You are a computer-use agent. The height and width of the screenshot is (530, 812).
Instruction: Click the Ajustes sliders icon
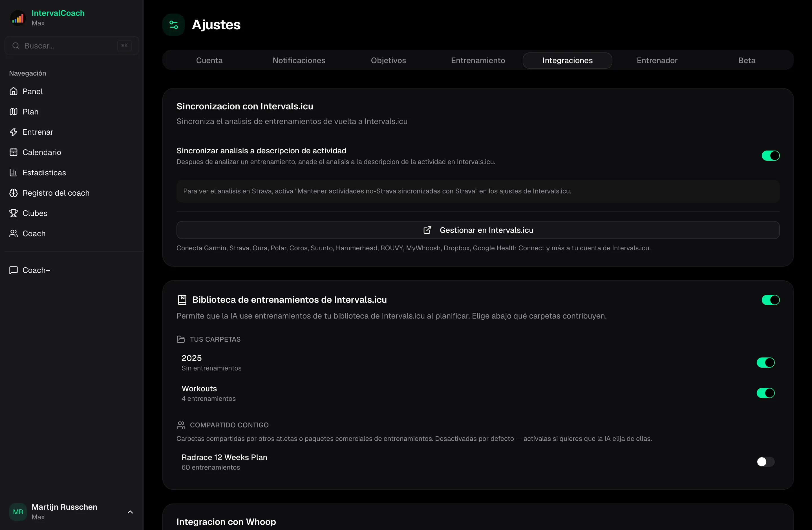[x=174, y=25]
